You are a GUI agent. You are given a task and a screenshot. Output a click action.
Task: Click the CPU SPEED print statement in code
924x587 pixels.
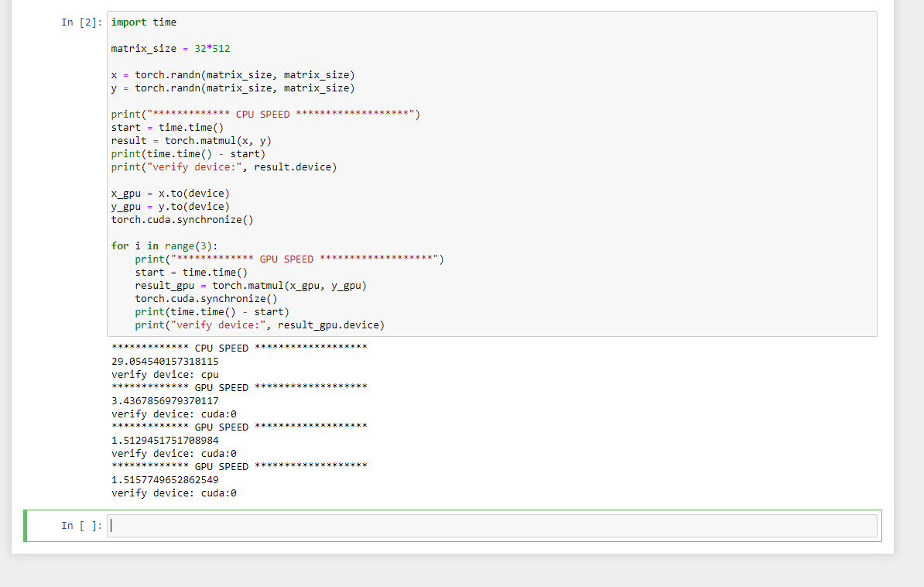[x=265, y=115]
